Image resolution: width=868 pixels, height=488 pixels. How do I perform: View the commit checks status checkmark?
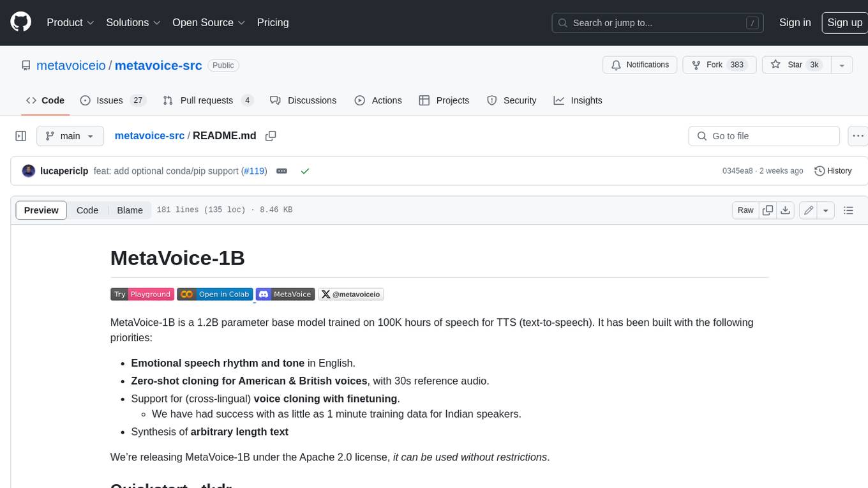coord(305,171)
